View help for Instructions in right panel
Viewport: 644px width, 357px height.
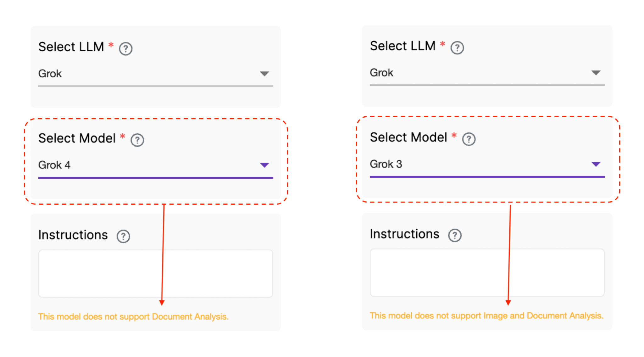(454, 235)
